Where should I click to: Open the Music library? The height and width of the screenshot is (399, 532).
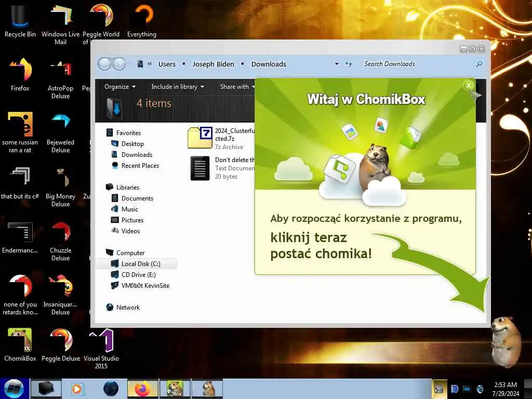click(125, 209)
